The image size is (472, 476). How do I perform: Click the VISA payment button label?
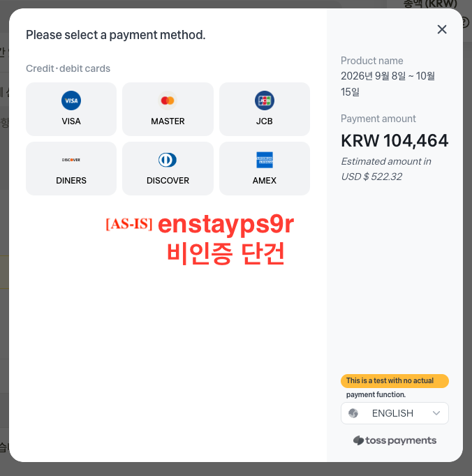pyautogui.click(x=71, y=121)
